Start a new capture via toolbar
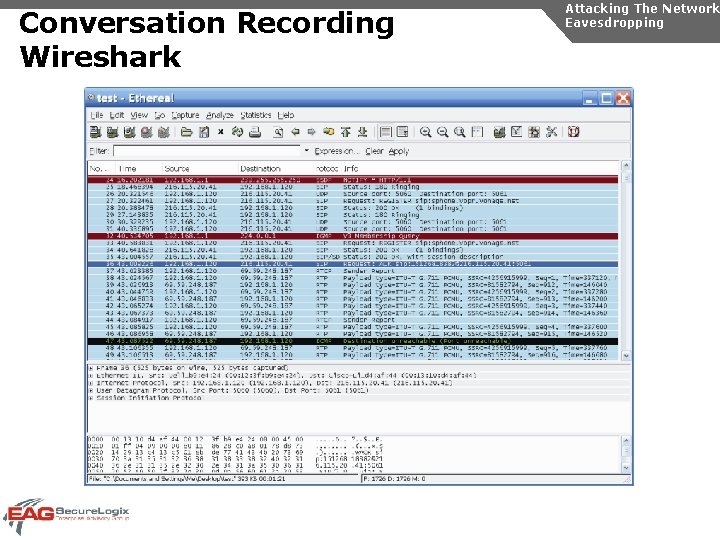 pos(129,132)
